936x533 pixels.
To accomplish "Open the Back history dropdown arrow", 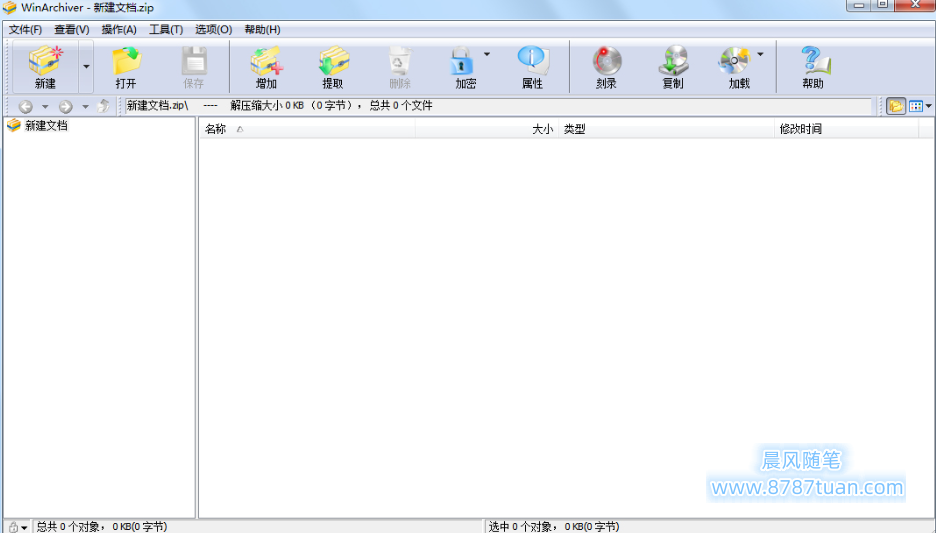I will (45, 107).
